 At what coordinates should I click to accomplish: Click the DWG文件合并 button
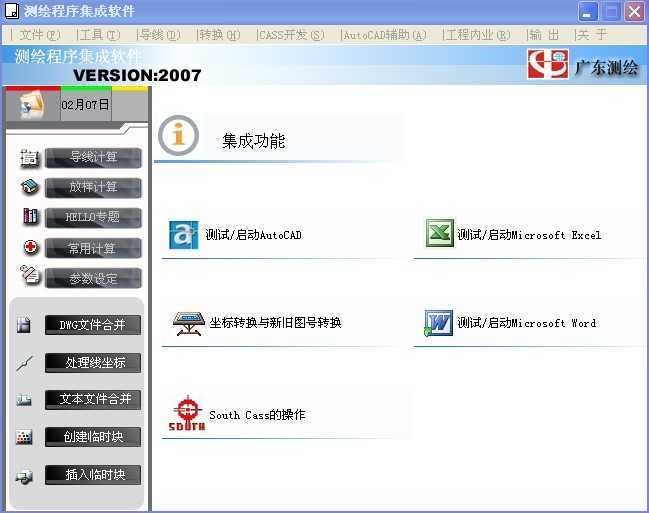93,325
